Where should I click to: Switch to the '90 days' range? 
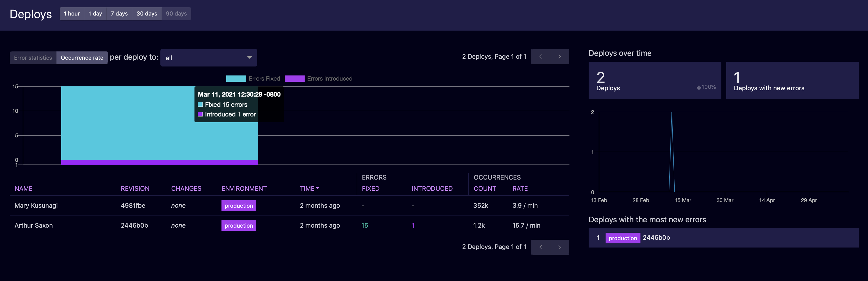[x=176, y=14]
